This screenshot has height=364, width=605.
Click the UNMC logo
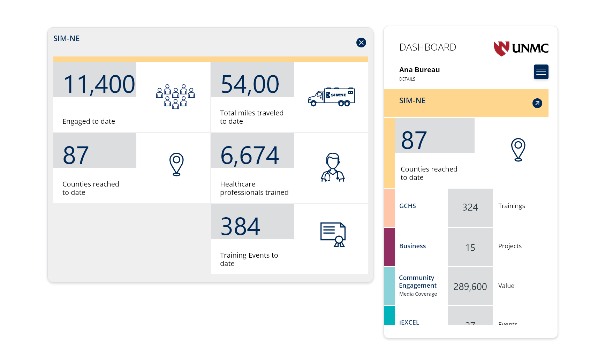pos(521,48)
